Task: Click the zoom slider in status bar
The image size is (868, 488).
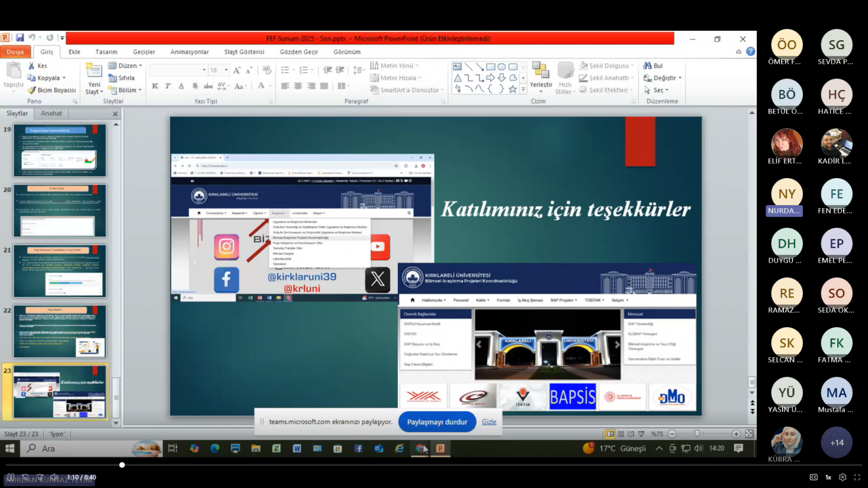Action: pos(697,434)
